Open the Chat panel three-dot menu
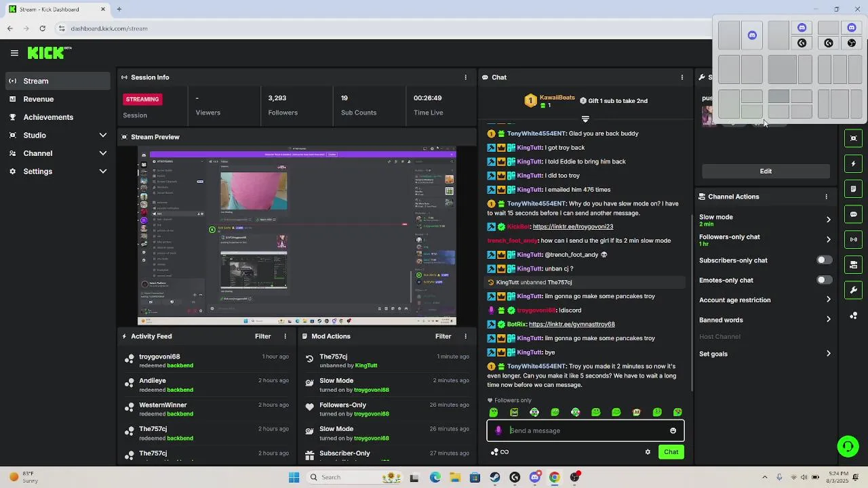The height and width of the screenshot is (488, 868). (682, 77)
